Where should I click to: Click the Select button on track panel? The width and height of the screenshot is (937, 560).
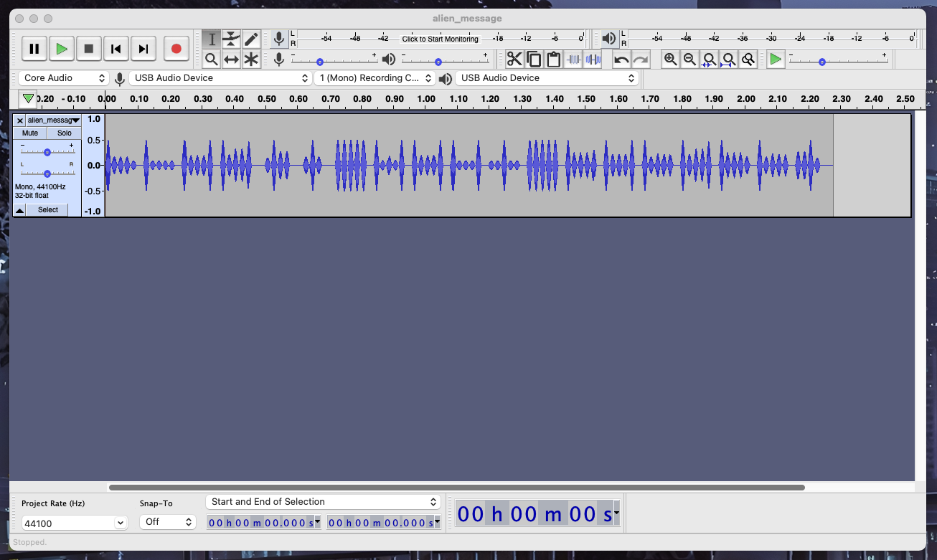point(48,210)
